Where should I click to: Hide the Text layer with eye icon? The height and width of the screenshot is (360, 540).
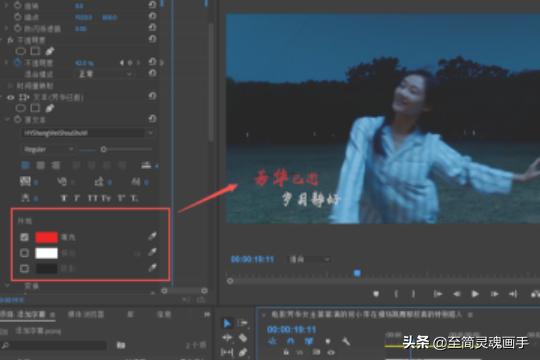pos(11,97)
